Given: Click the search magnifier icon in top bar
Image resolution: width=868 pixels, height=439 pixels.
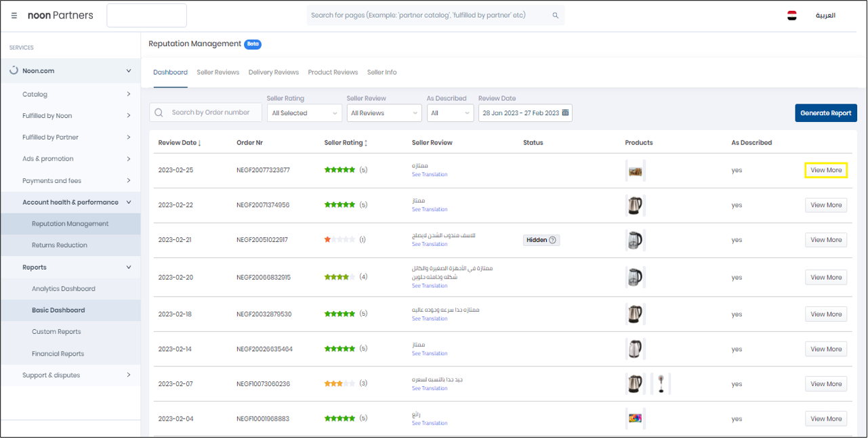Looking at the screenshot, I should pyautogui.click(x=555, y=16).
